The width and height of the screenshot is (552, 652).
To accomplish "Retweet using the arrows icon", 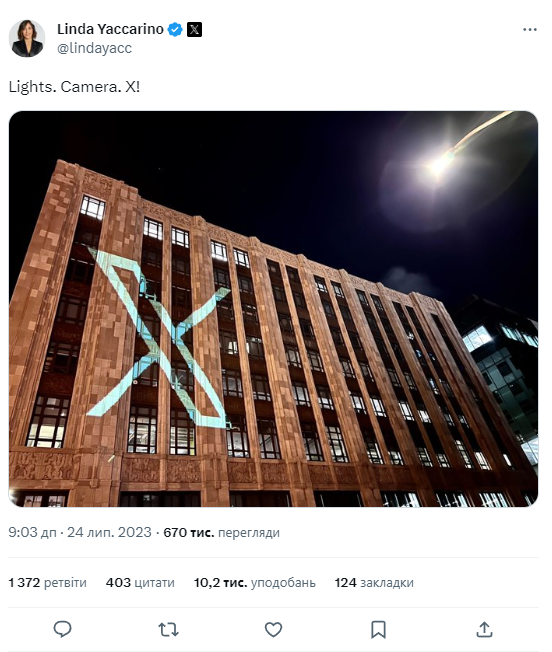I will [168, 630].
